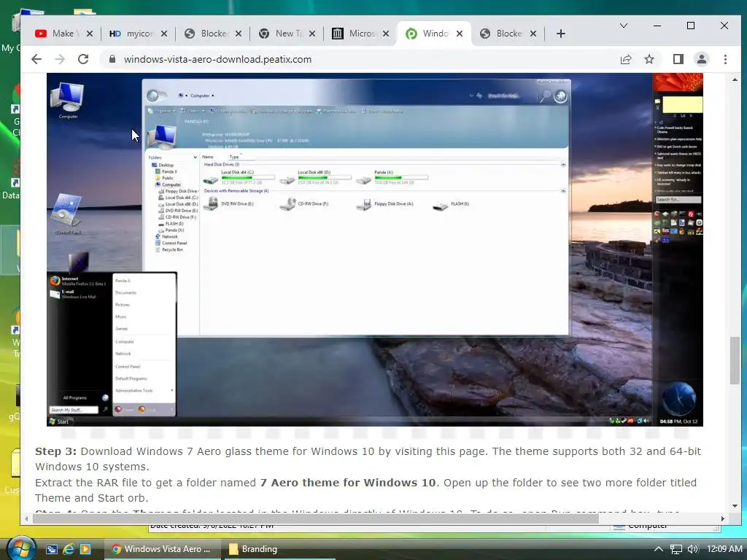
Task: Share this page icon
Action: coord(625,59)
